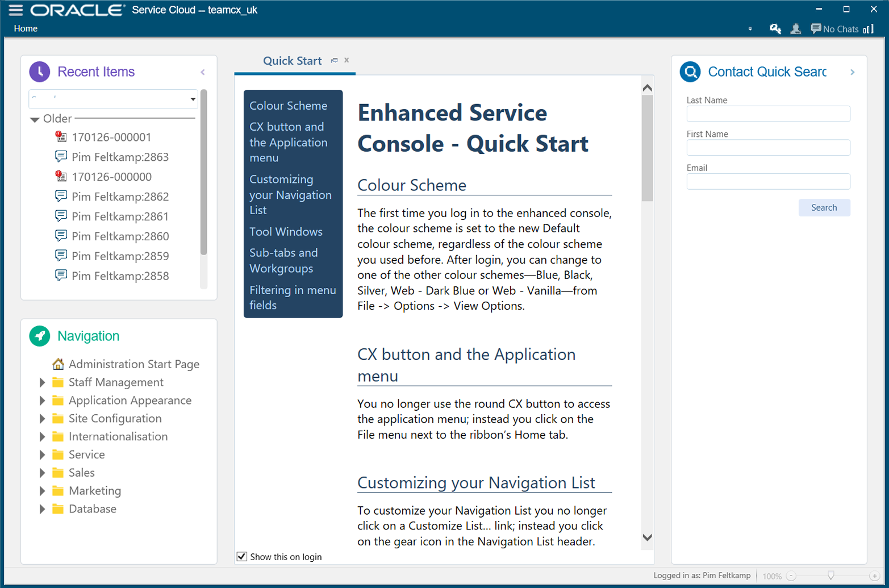Click the Email input field

pyautogui.click(x=768, y=181)
